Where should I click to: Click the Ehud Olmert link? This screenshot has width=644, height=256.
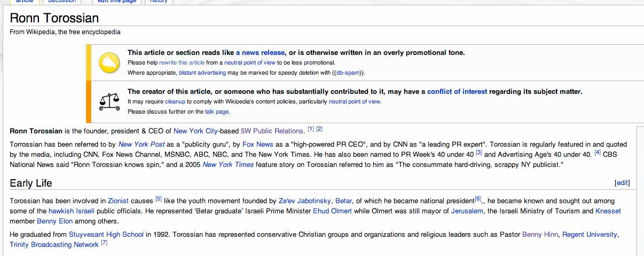click(x=332, y=211)
